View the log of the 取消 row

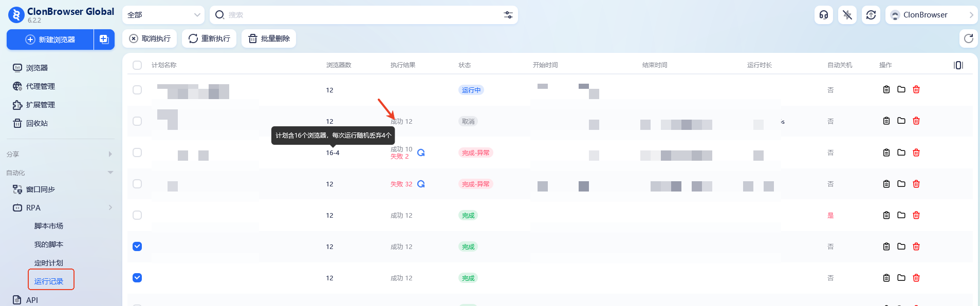click(886, 121)
